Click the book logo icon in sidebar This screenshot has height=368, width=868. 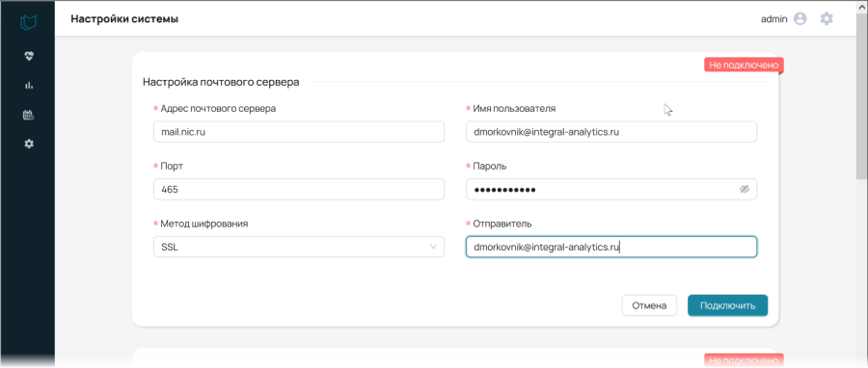[28, 22]
